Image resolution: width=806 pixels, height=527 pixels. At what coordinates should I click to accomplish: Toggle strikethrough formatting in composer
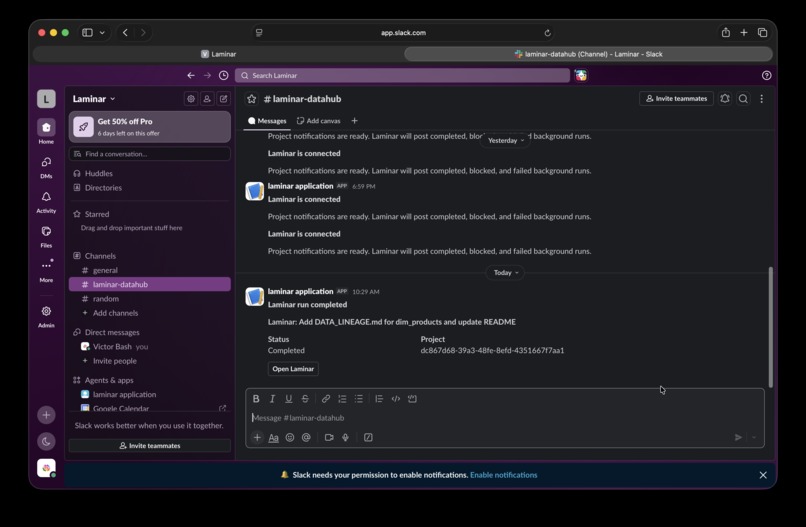click(x=305, y=398)
